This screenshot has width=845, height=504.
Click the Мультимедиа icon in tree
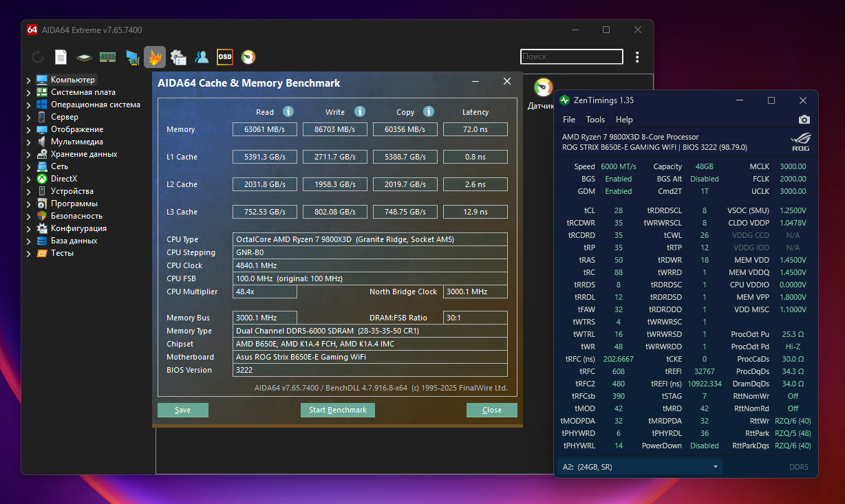[42, 142]
